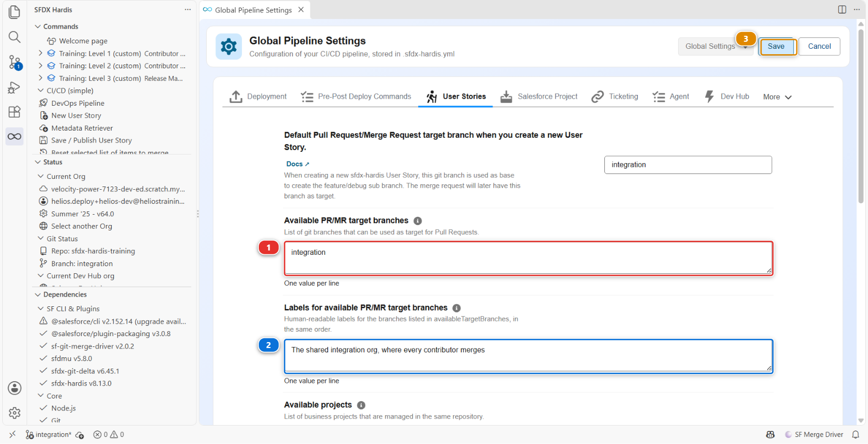Open SFDX Hardis panel ellipsis menu
The height and width of the screenshot is (444, 868).
click(x=188, y=10)
